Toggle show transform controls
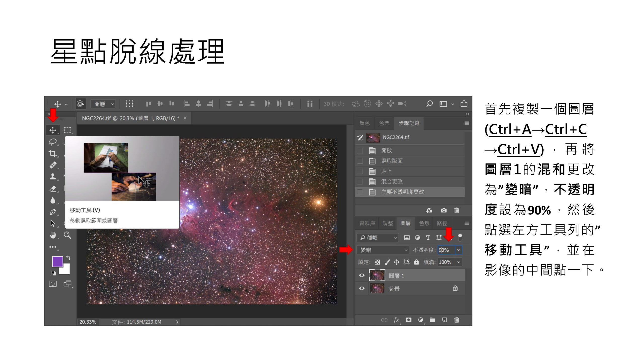Image resolution: width=644 pixels, height=362 pixels. pos(129,104)
